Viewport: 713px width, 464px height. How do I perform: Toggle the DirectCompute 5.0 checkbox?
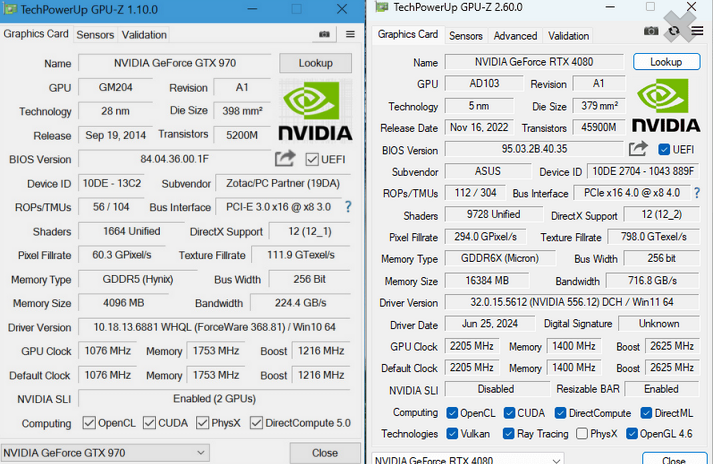pos(256,423)
